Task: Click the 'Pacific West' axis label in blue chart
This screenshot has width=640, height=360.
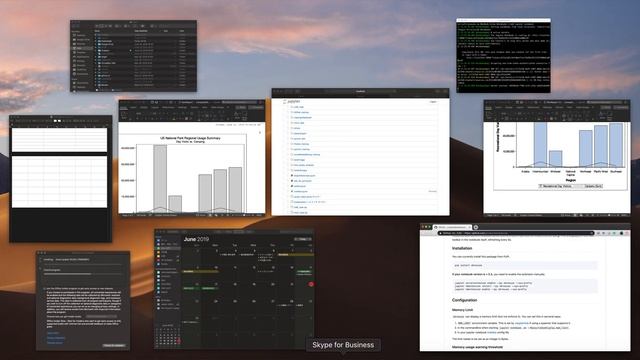Action: 601,171
